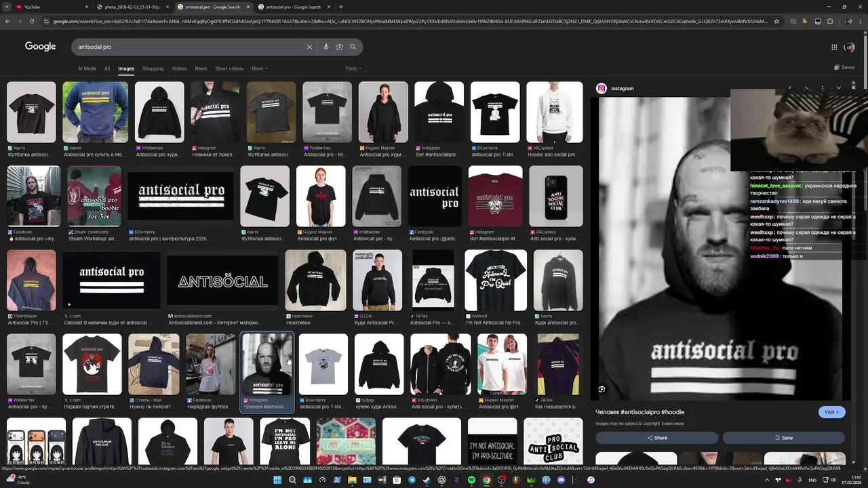This screenshot has width=868, height=488.
Task: Click the Save button in preview panel
Action: pos(783,438)
